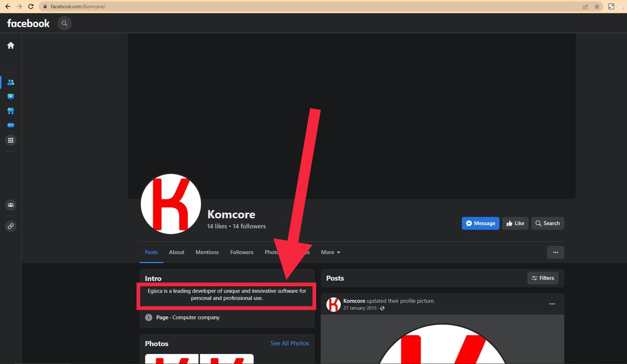
Task: Switch to the Followers tab
Action: tap(241, 252)
